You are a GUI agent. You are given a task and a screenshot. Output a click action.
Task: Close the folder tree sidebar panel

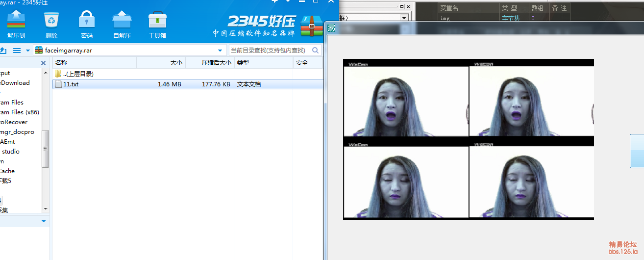43,63
